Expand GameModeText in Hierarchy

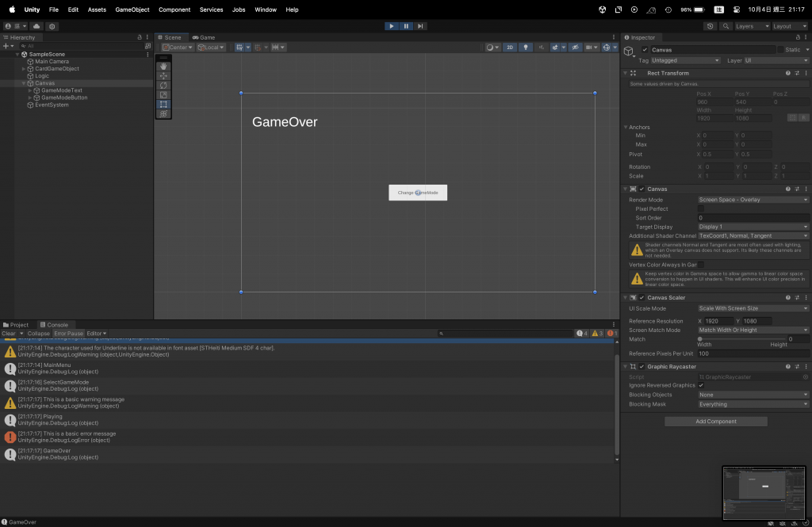pyautogui.click(x=30, y=90)
